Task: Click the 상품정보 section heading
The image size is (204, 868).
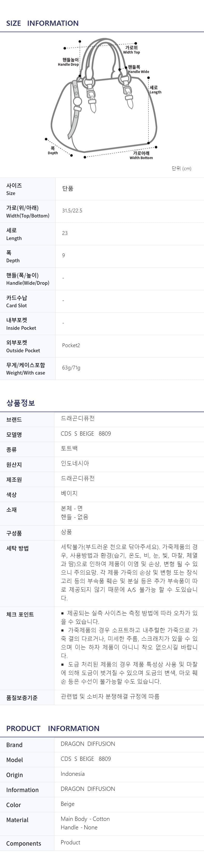Action: point(20,403)
